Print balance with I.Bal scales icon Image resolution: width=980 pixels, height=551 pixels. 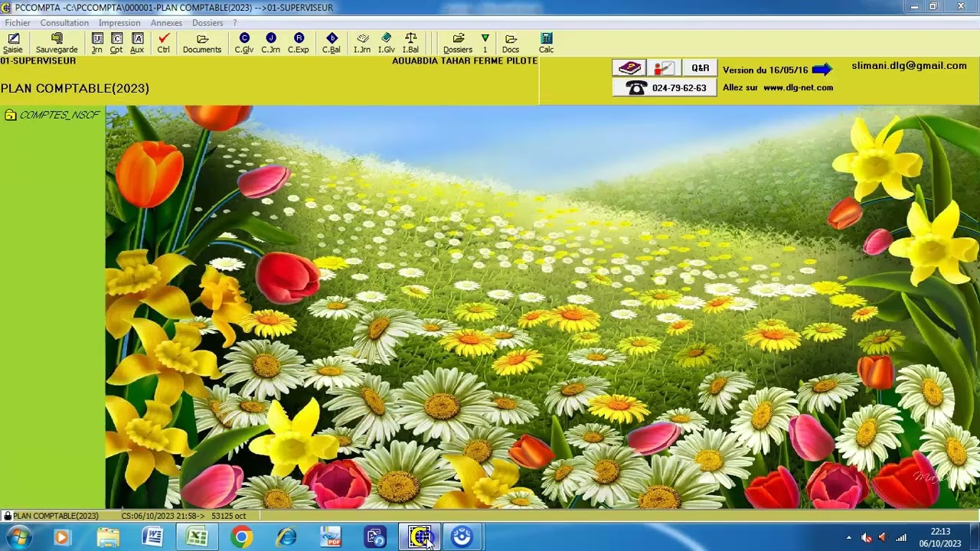[x=411, y=43]
